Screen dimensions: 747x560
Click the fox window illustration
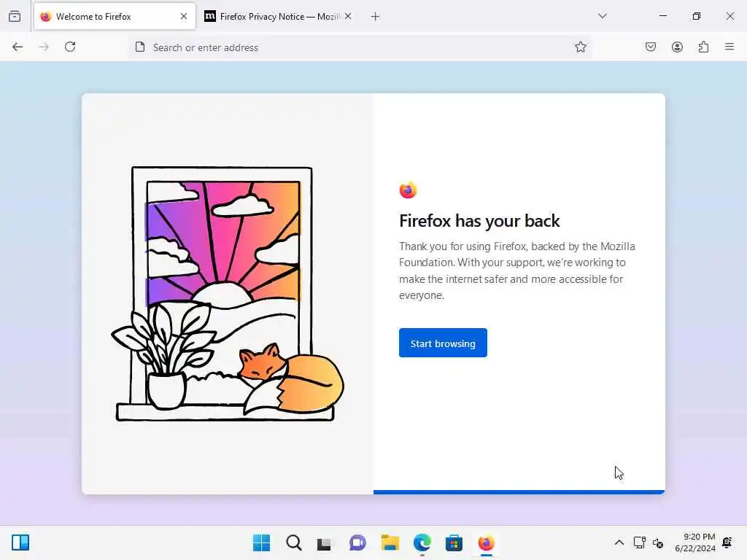click(x=228, y=295)
